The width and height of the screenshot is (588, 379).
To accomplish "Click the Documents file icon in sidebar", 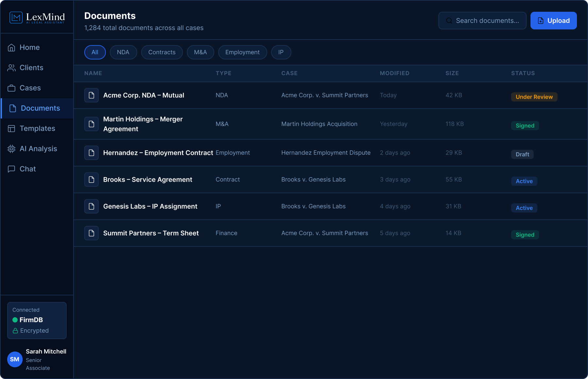I will coord(13,108).
